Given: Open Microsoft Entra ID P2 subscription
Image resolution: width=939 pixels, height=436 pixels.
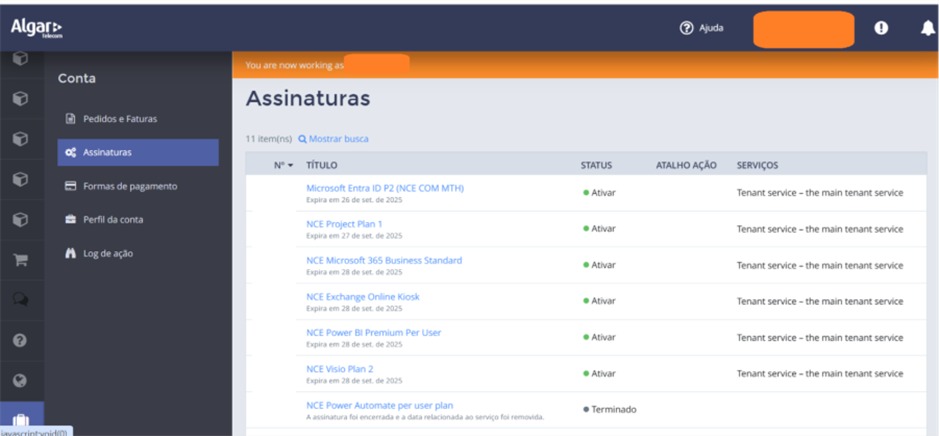Looking at the screenshot, I should (x=384, y=188).
